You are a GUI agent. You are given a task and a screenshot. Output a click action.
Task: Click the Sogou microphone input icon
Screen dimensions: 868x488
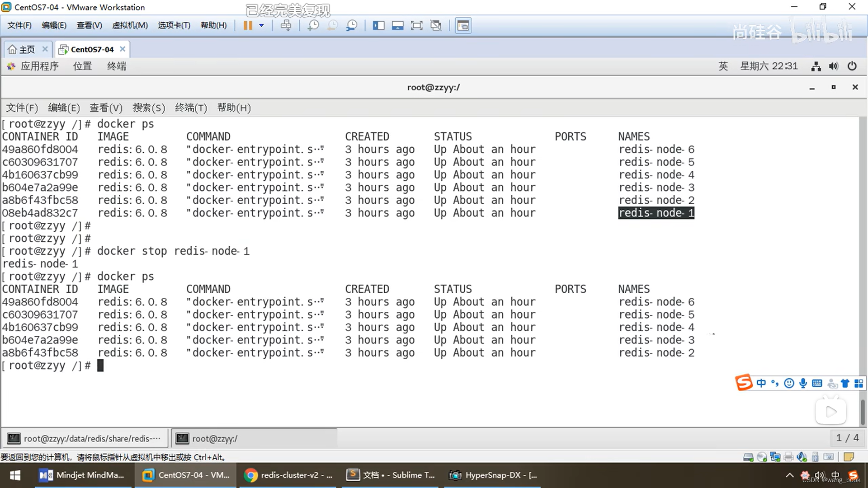(x=803, y=384)
